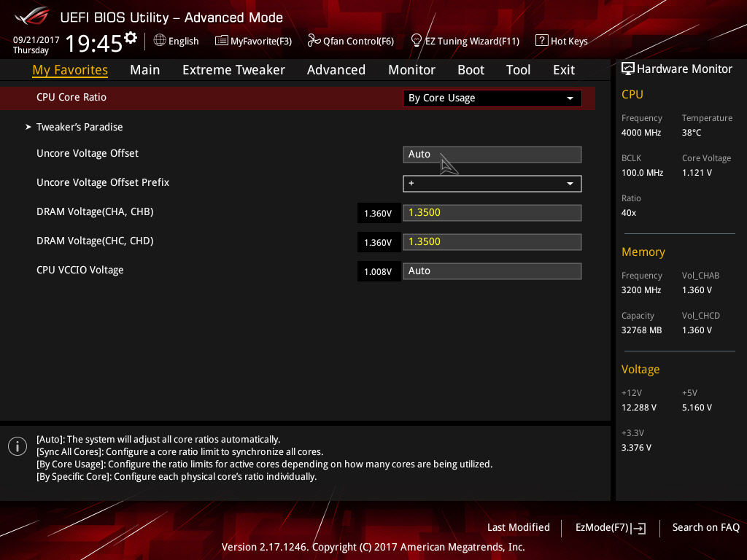Click the CPU temperature value 38°C
The width and height of the screenshot is (747, 560).
coord(692,133)
